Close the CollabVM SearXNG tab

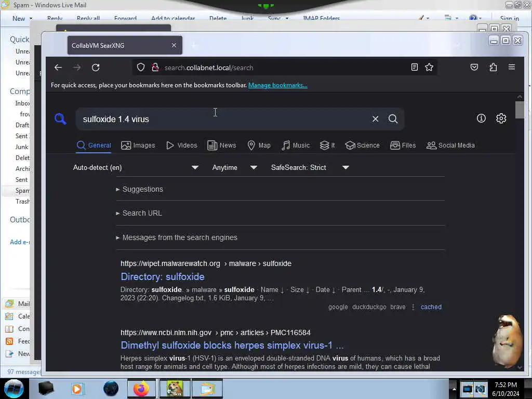(x=174, y=45)
